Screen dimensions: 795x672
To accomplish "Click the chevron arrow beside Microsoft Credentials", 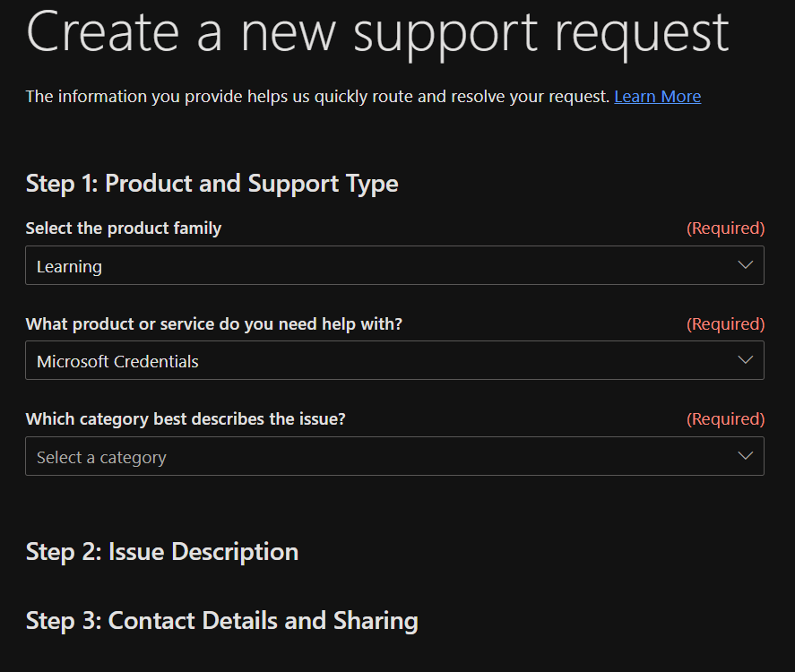I will click(x=745, y=360).
